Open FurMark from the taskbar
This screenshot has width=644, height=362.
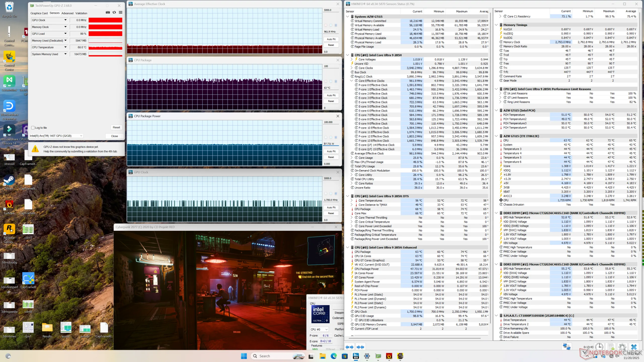point(389,356)
